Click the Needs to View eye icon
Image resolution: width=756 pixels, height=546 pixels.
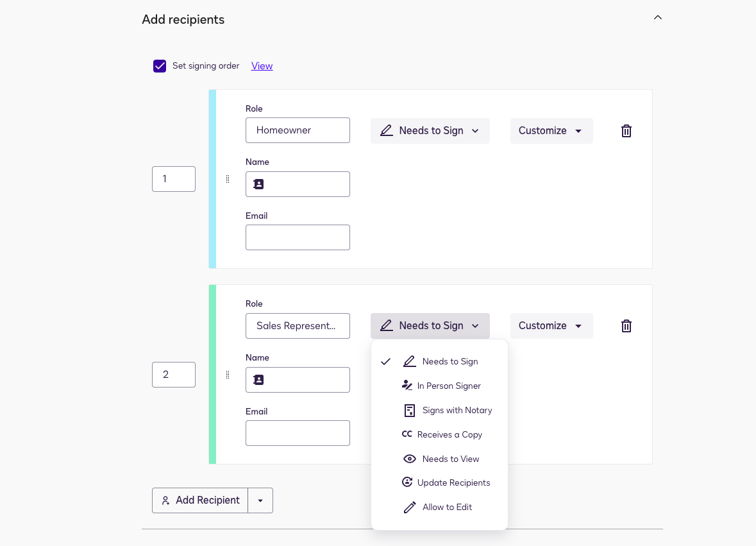click(x=409, y=459)
